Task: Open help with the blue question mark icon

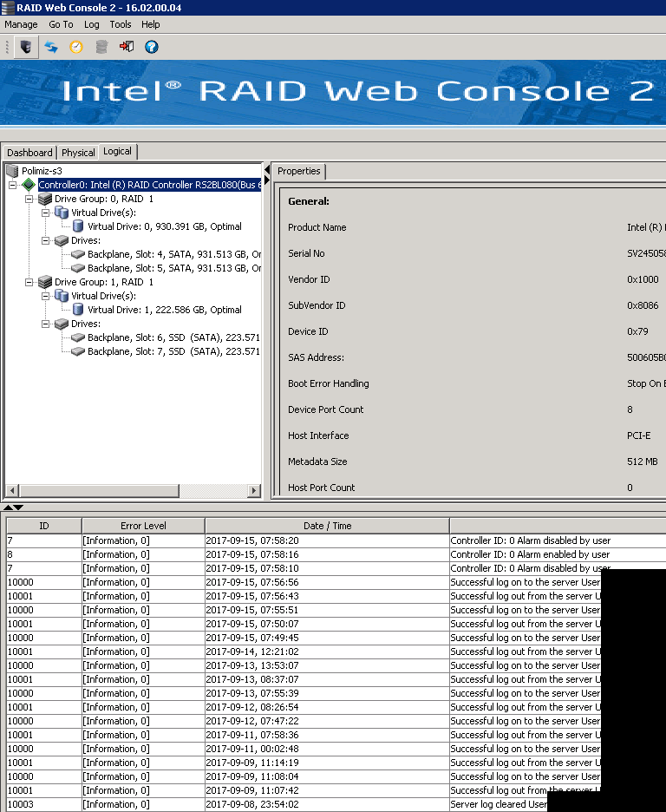Action: click(152, 47)
